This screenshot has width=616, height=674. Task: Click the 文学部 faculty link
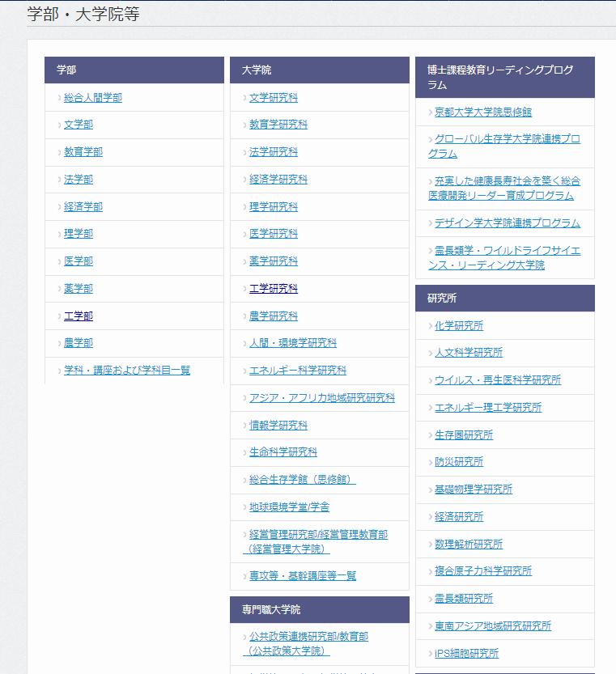coord(78,125)
